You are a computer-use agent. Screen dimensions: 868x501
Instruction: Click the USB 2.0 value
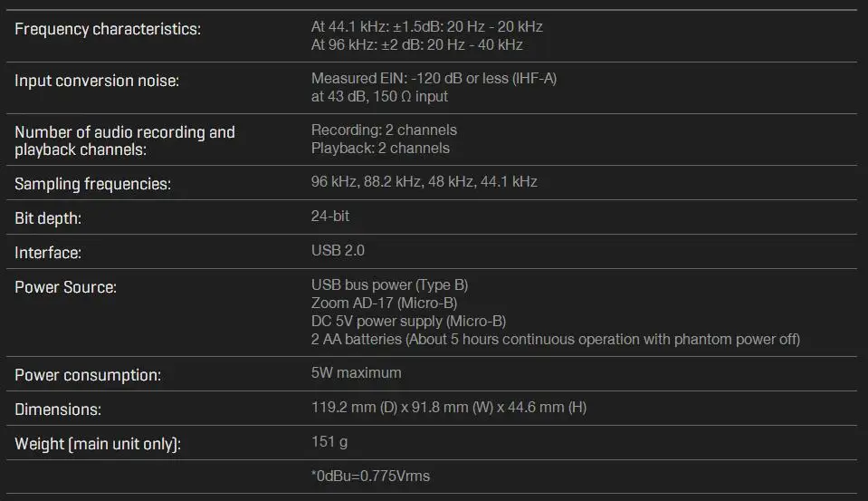338,250
